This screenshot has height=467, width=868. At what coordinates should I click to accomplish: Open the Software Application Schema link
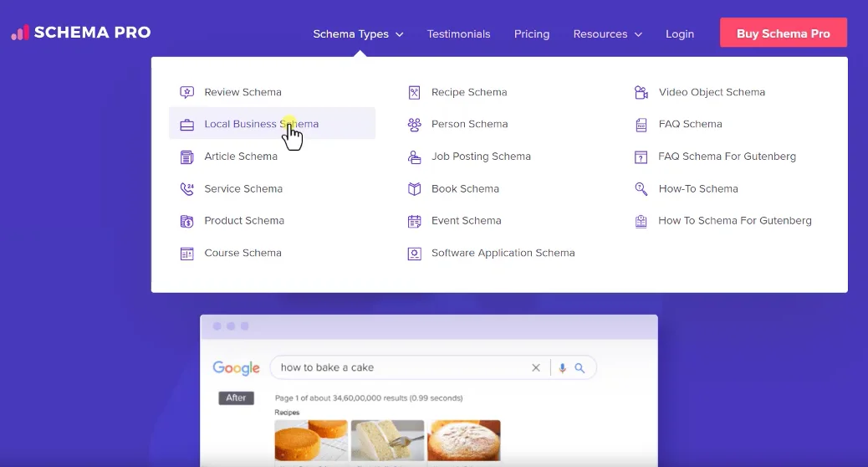[x=503, y=253]
